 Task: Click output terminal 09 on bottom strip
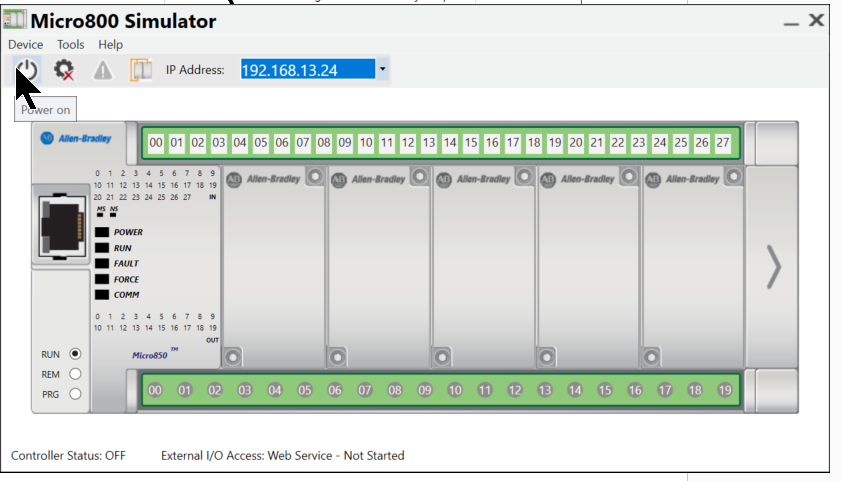pos(425,390)
